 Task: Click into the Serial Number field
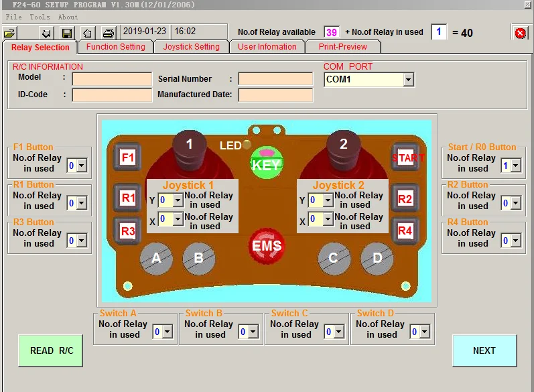tap(275, 79)
